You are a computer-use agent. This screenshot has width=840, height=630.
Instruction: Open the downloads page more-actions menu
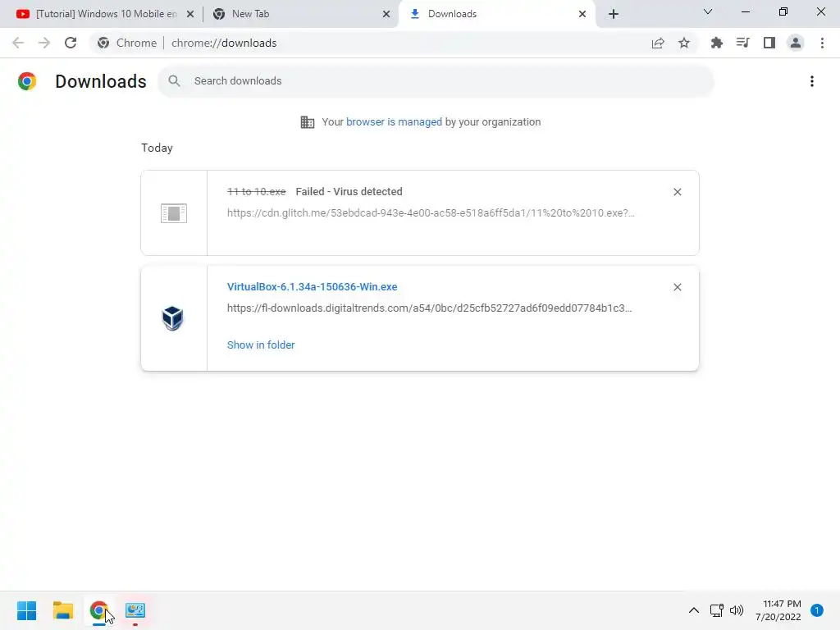coord(811,81)
